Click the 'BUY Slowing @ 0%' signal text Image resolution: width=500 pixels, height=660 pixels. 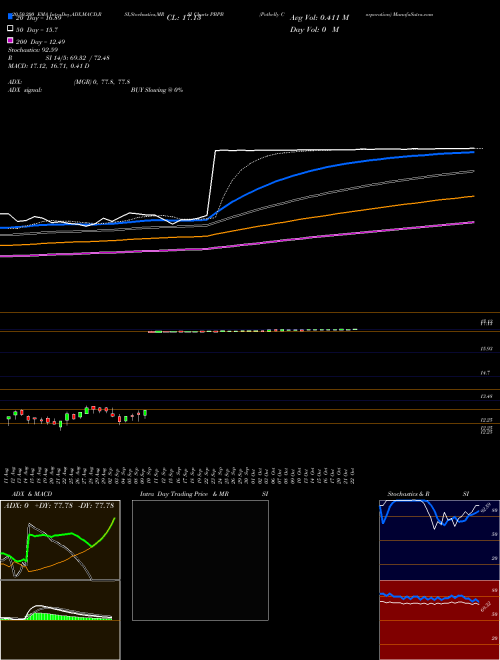pyautogui.click(x=157, y=90)
